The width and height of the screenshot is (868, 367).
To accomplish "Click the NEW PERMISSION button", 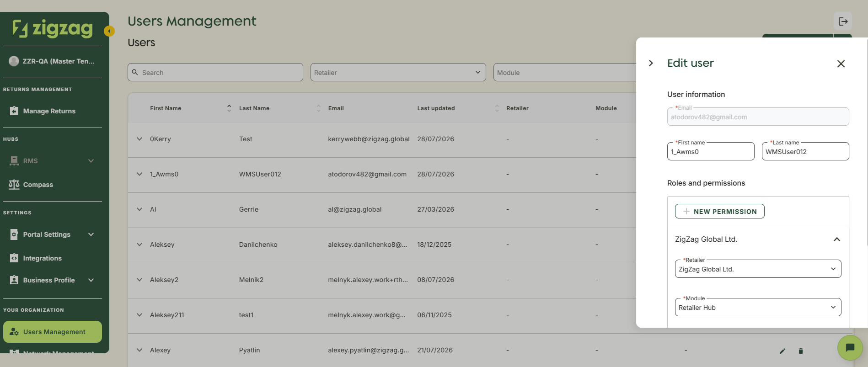I will coord(720,211).
